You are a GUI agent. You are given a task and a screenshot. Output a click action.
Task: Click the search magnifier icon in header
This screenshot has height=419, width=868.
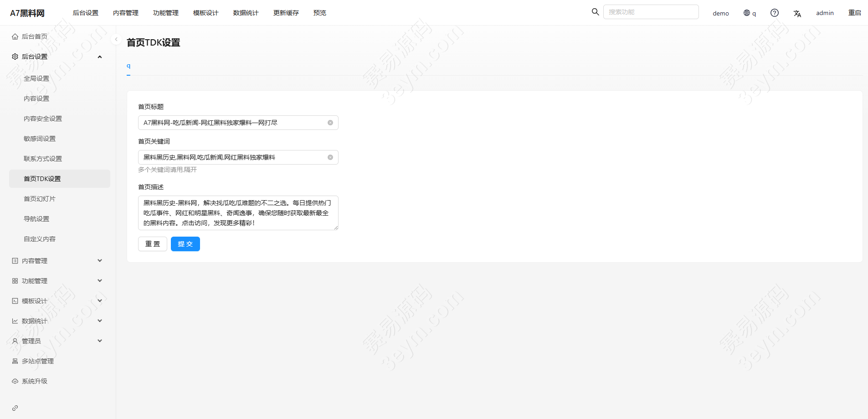coord(595,12)
